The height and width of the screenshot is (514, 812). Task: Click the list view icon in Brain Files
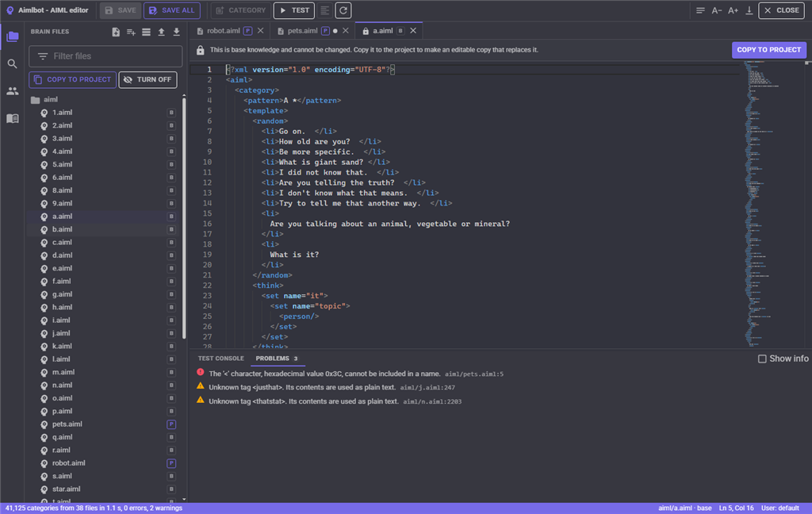tap(146, 32)
